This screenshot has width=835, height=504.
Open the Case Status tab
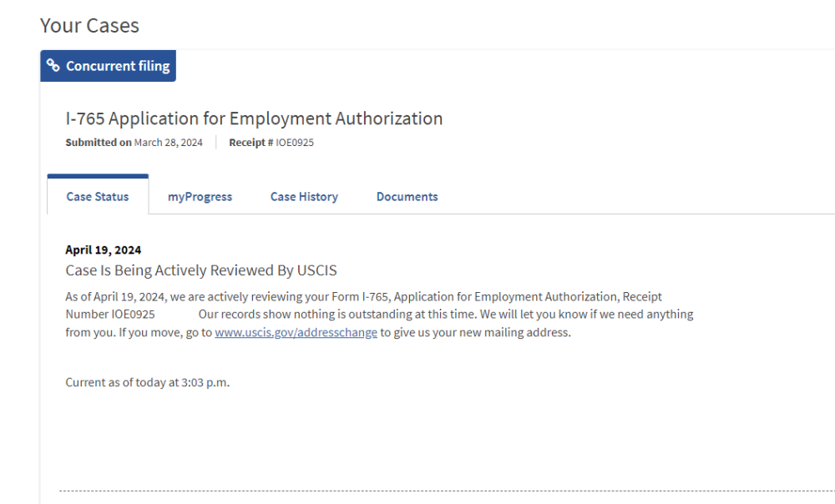coord(98,196)
